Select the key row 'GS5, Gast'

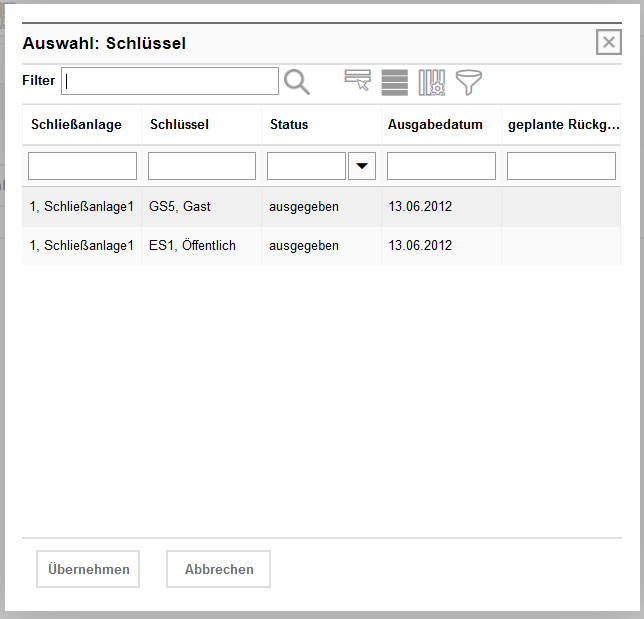[x=321, y=207]
